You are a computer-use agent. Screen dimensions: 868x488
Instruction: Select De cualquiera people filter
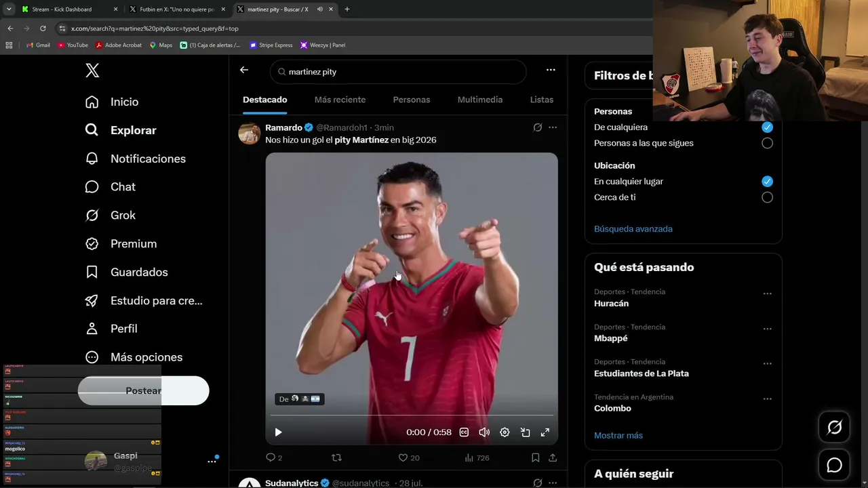pos(767,127)
